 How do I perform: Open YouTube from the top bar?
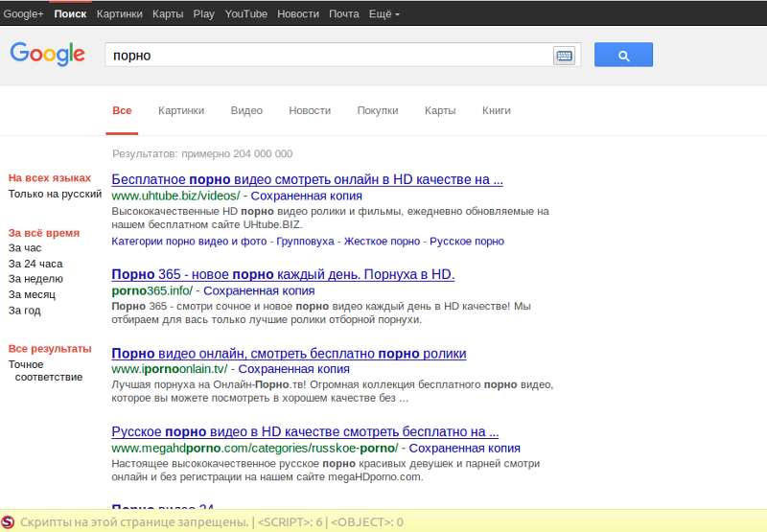coord(246,14)
